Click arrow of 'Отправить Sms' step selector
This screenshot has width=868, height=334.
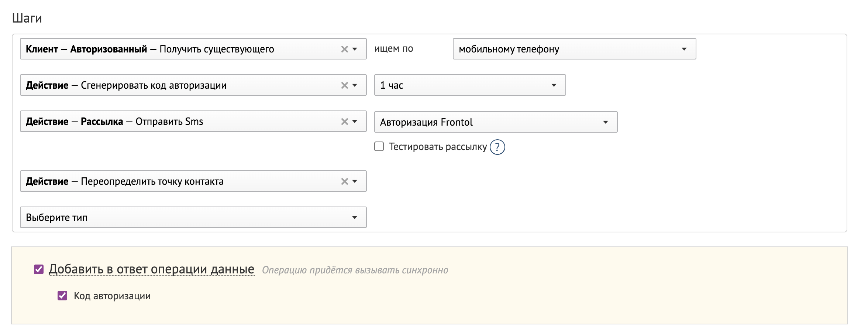tap(355, 122)
